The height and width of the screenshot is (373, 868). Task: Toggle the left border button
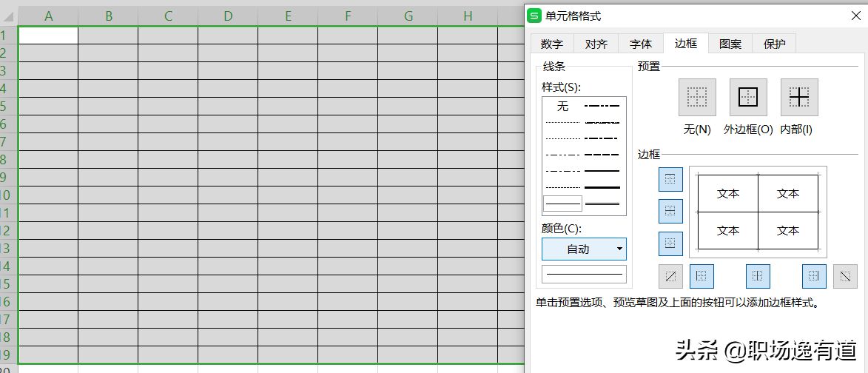pyautogui.click(x=702, y=276)
